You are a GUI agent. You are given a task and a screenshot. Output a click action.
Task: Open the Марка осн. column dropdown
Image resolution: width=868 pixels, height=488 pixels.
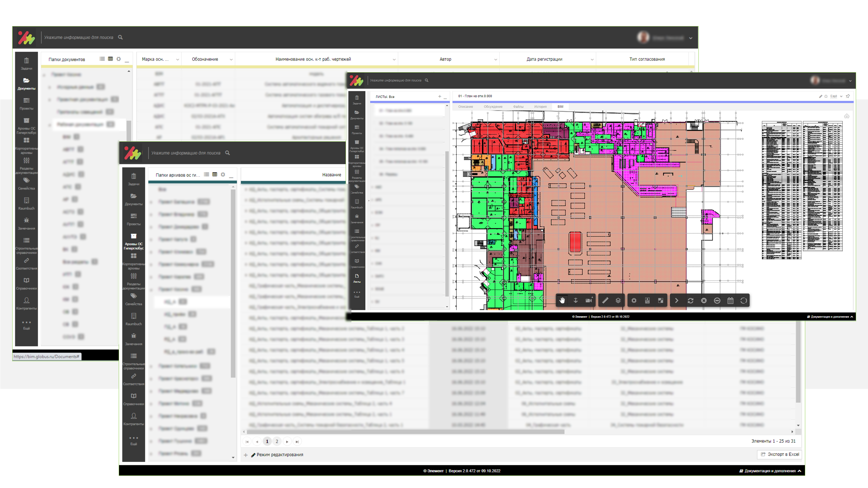point(177,59)
